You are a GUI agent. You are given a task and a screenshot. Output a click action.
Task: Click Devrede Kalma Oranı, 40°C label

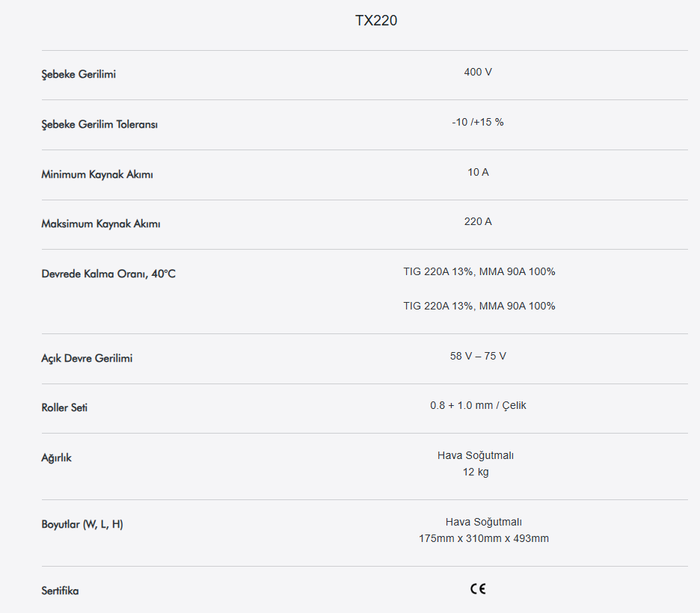coord(108,274)
